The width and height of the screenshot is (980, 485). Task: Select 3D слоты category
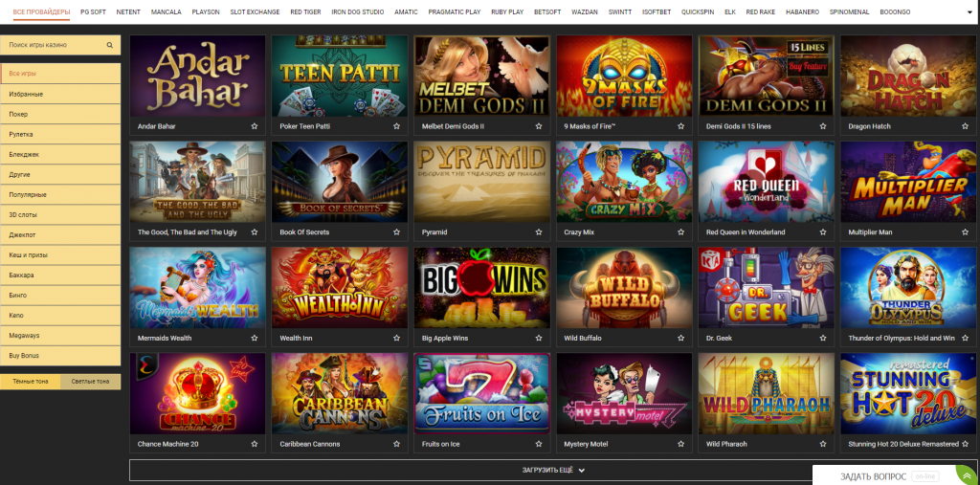pos(60,215)
